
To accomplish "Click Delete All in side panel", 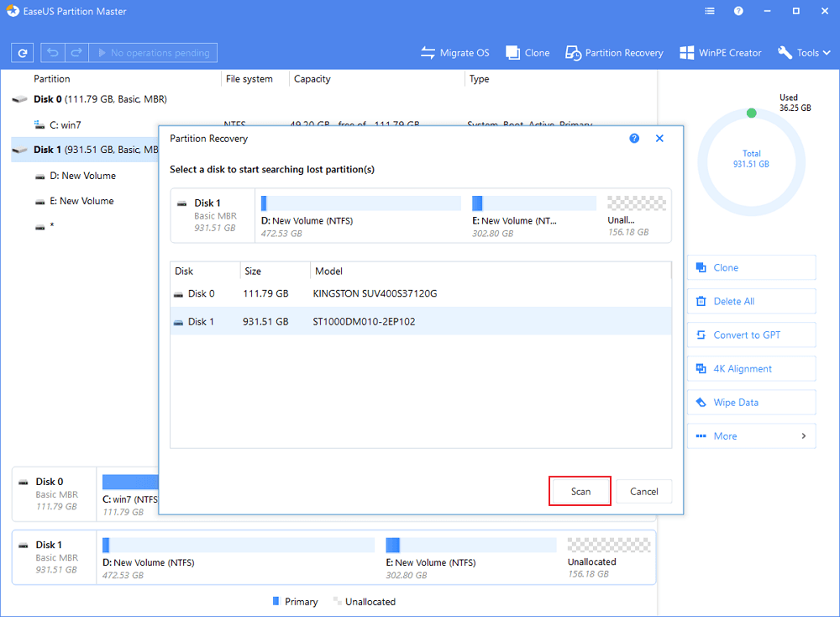I will 751,302.
